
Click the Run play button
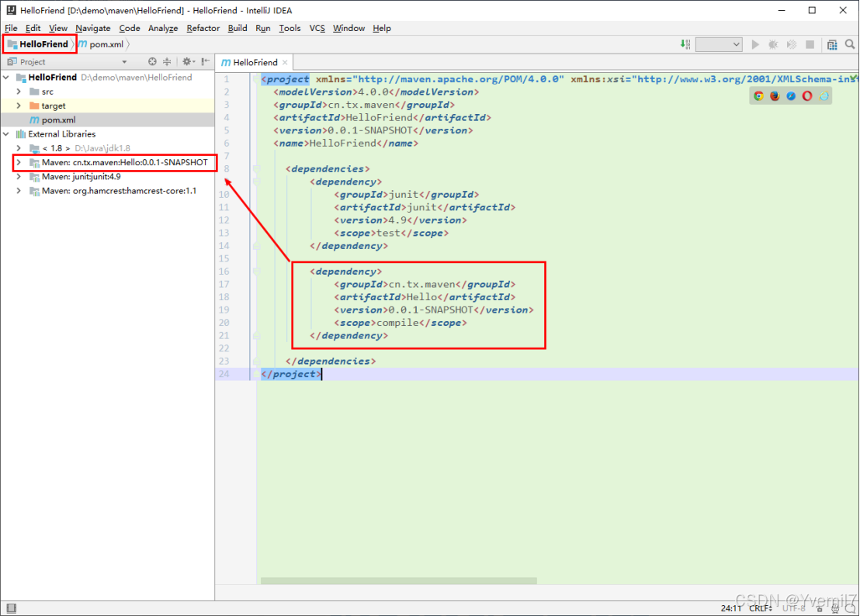(755, 44)
